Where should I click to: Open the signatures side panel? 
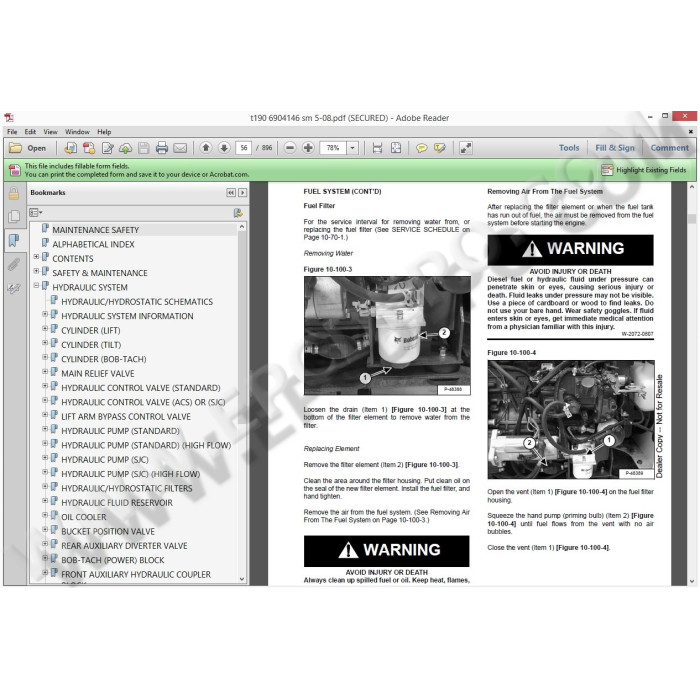click(x=14, y=288)
